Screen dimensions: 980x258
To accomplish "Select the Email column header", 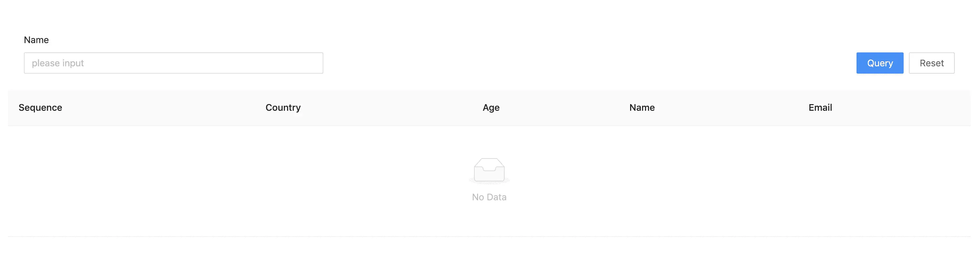I will (x=820, y=107).
